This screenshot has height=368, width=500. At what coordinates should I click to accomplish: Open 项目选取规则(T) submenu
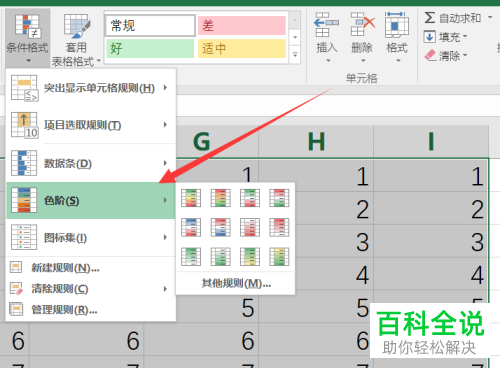pos(91,125)
